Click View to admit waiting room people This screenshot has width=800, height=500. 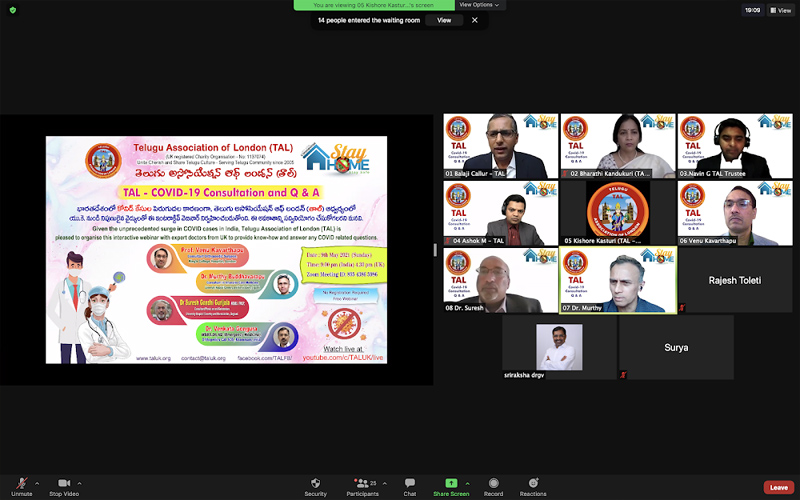coord(444,20)
